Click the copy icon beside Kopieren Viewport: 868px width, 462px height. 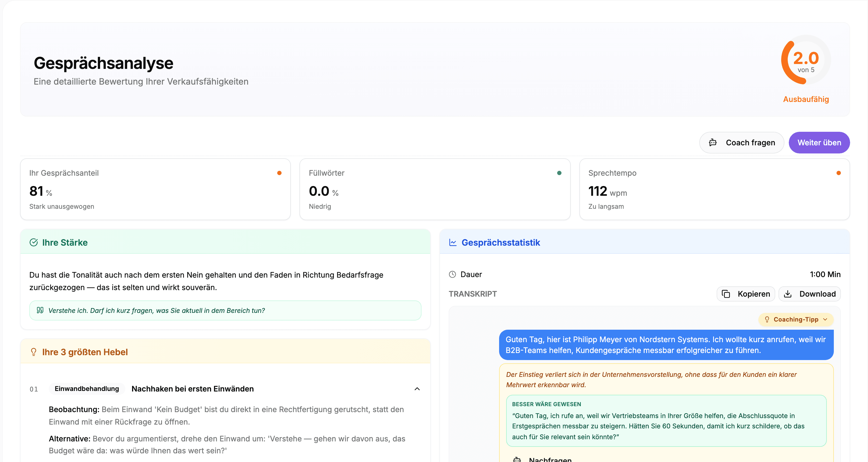coord(726,294)
